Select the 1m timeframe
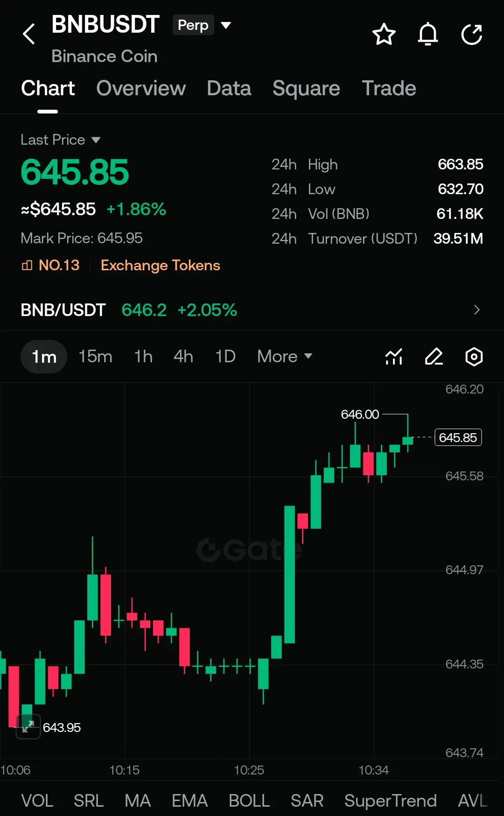Viewport: 504px width, 816px height. [x=44, y=357]
